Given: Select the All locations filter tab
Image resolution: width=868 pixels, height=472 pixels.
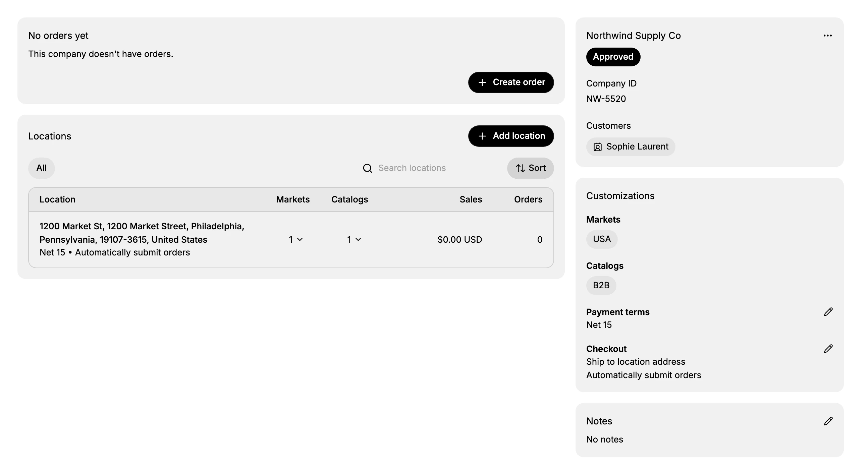Looking at the screenshot, I should click(42, 168).
